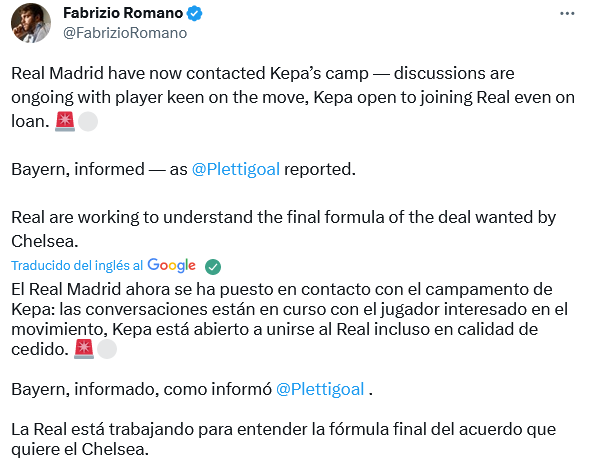Open the three-dot more options menu
The image size is (593, 468).
567,14
